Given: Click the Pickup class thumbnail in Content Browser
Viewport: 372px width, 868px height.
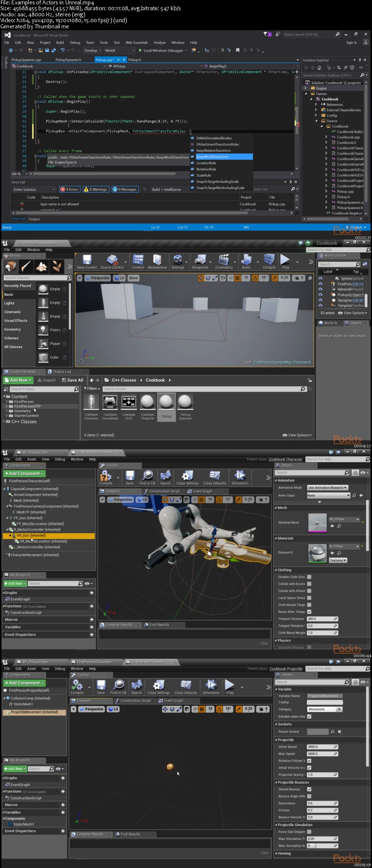Looking at the screenshot, I should [x=166, y=407].
